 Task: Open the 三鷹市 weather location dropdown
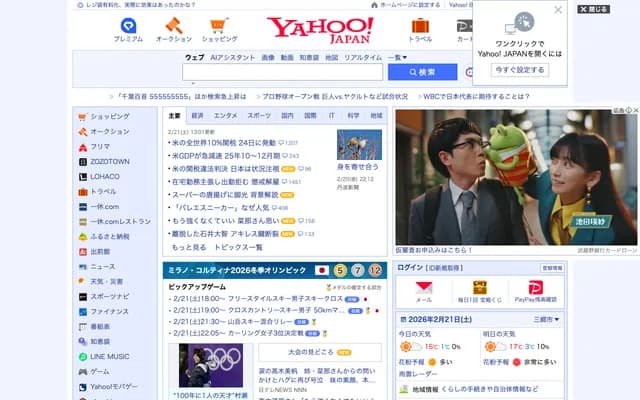pos(547,319)
